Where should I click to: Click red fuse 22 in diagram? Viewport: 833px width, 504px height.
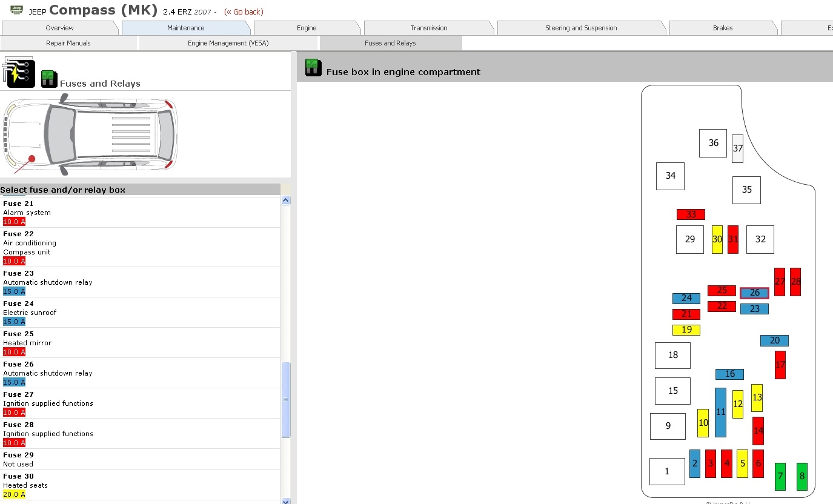(x=722, y=307)
